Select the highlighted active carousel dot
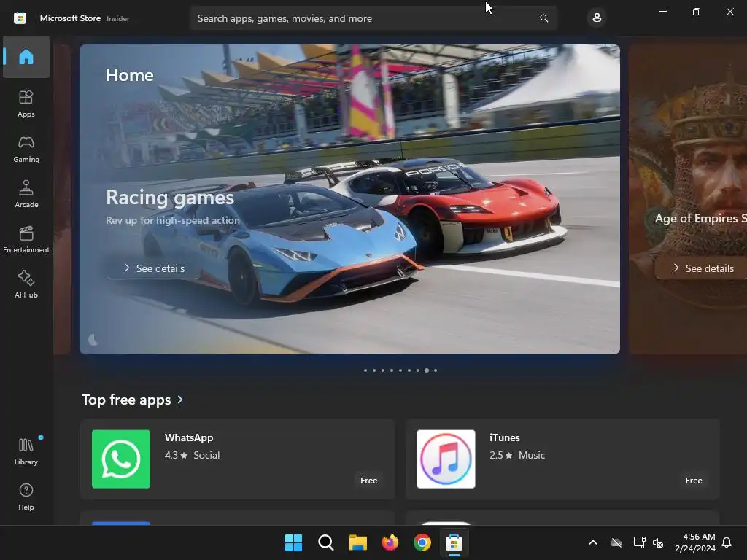 tap(427, 370)
